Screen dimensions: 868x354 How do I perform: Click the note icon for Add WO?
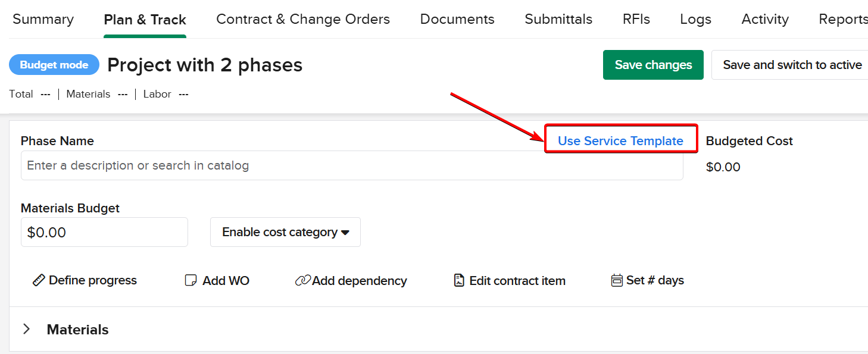(191, 281)
